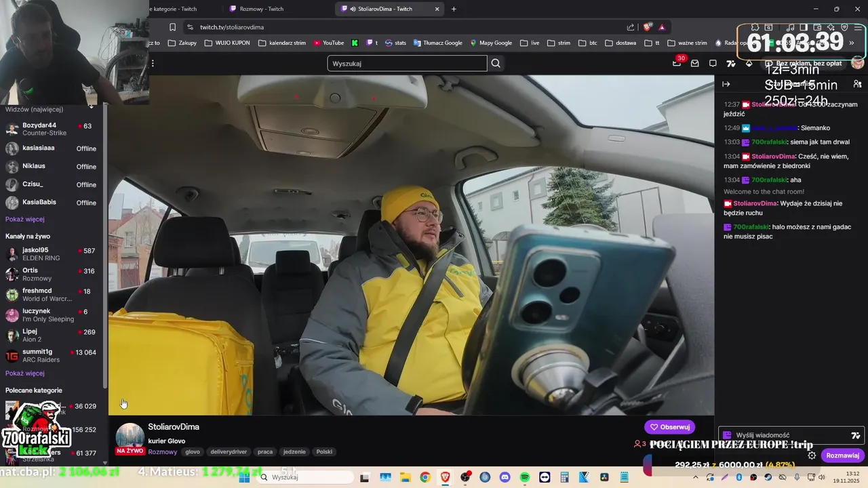Viewport: 868px width, 488px height.
Task: Open the btc bookmarks folder
Action: click(588, 43)
